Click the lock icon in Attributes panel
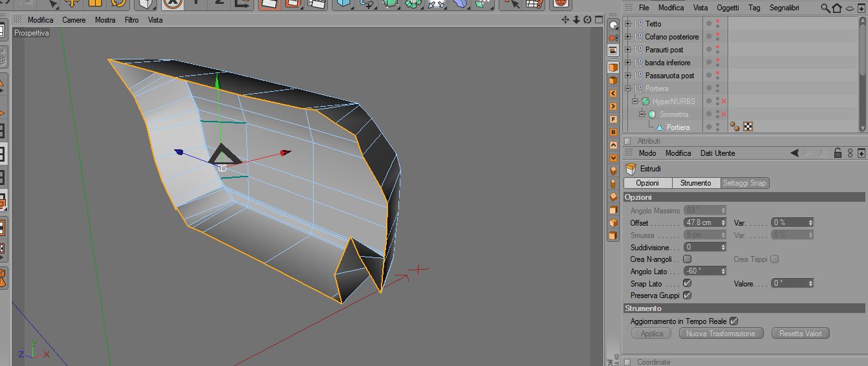 click(x=838, y=153)
